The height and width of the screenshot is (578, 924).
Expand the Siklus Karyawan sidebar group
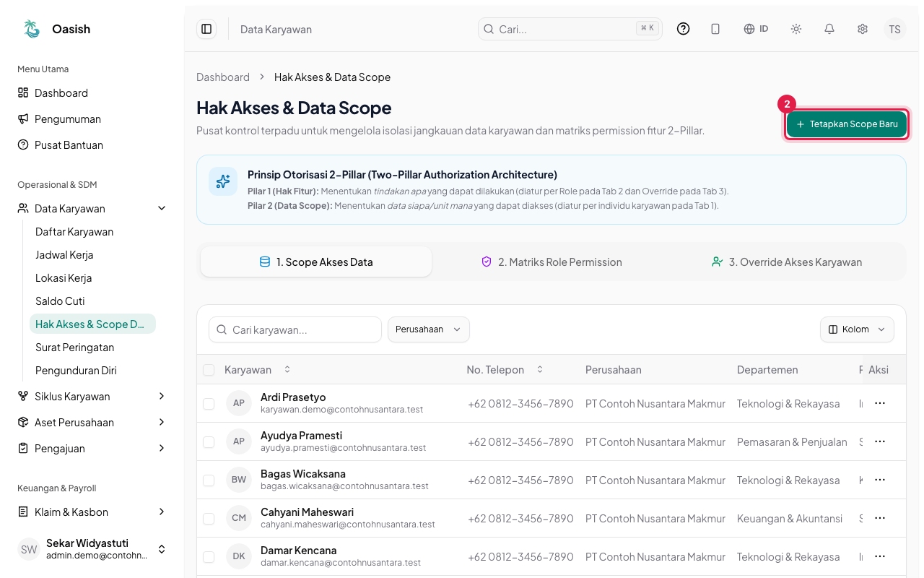click(x=92, y=397)
